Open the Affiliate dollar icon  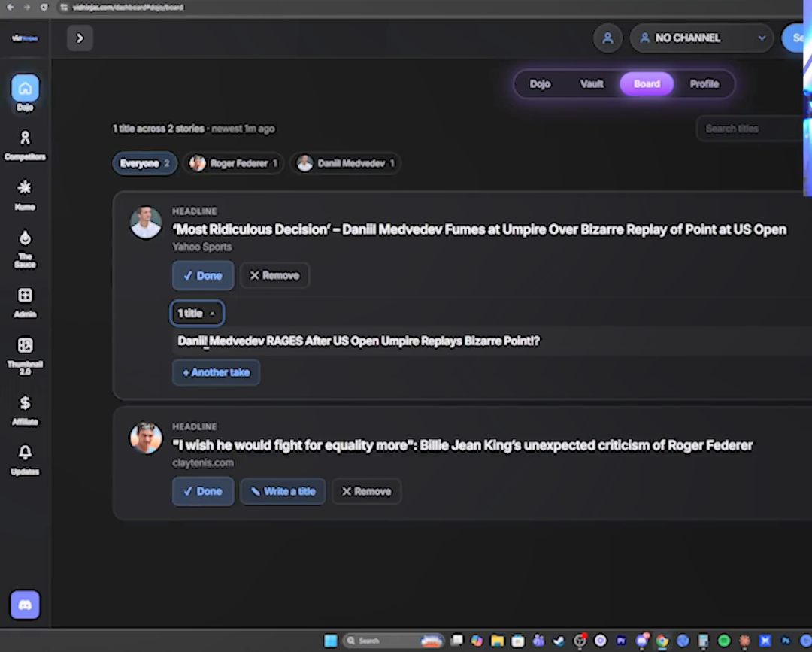coord(25,402)
